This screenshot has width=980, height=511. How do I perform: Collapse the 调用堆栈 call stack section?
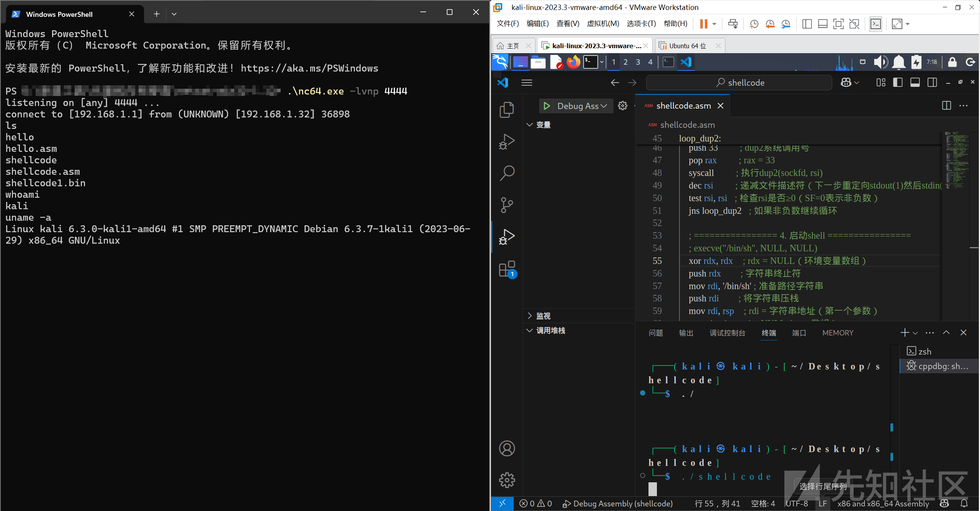(578, 330)
